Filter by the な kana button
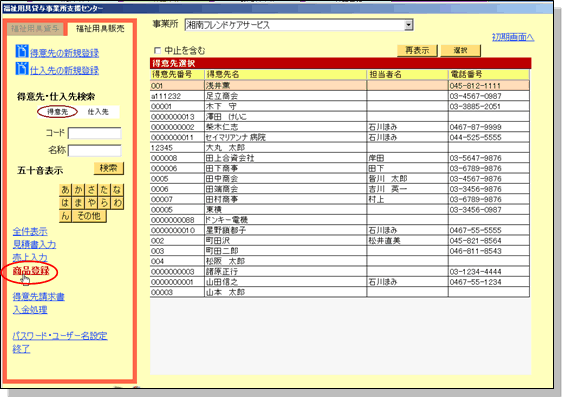Viewport: 562px width, 397px height. tap(117, 190)
